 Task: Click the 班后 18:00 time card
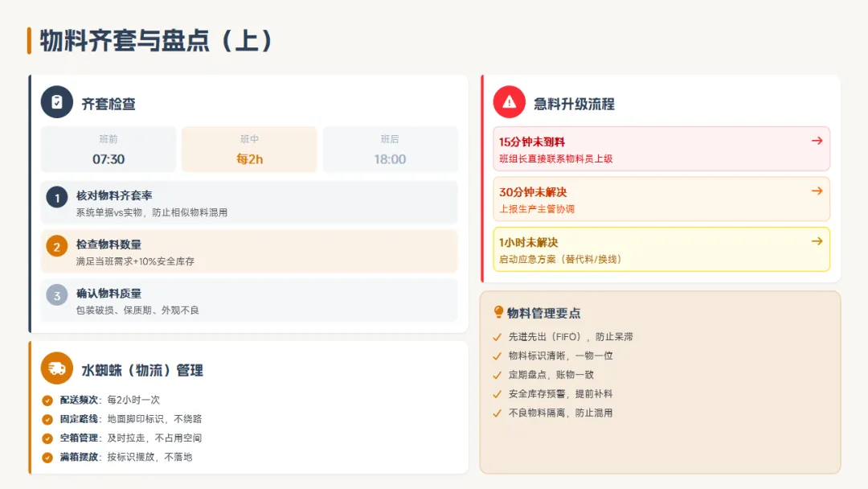(390, 150)
